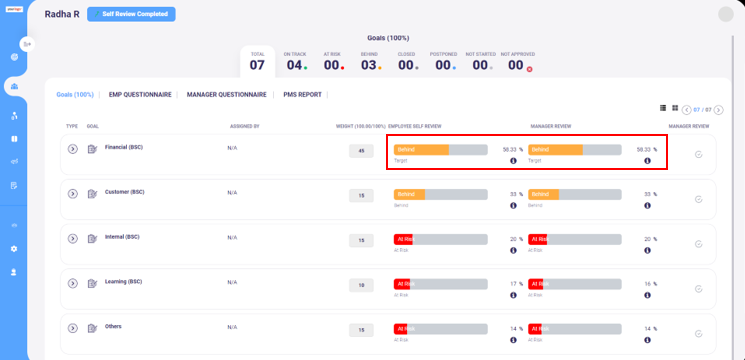
Task: Open PMS REPORT tab
Action: (303, 95)
